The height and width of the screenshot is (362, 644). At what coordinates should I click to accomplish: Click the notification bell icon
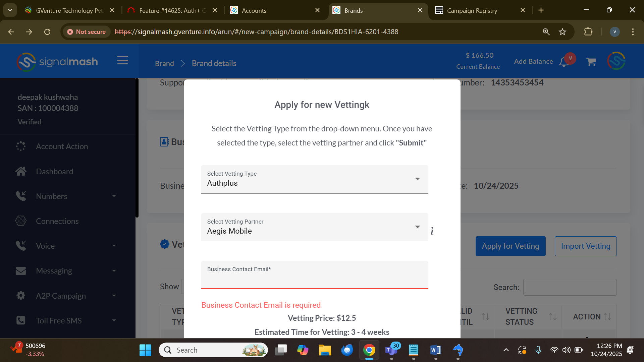pyautogui.click(x=564, y=62)
